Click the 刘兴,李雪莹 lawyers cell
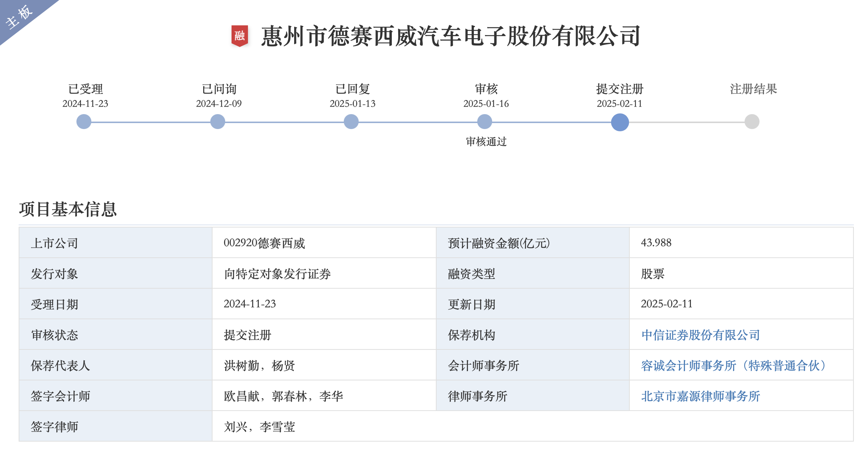This screenshot has height=458, width=868. pos(533,426)
